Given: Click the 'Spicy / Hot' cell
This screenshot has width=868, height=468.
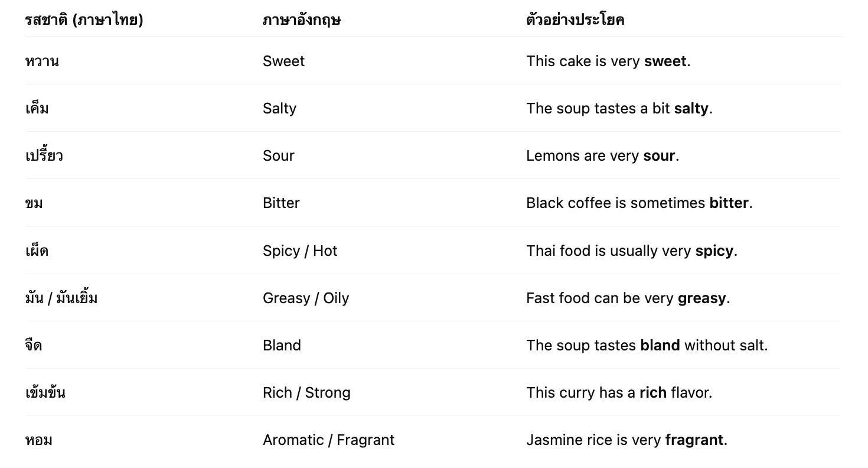Looking at the screenshot, I should point(300,251).
